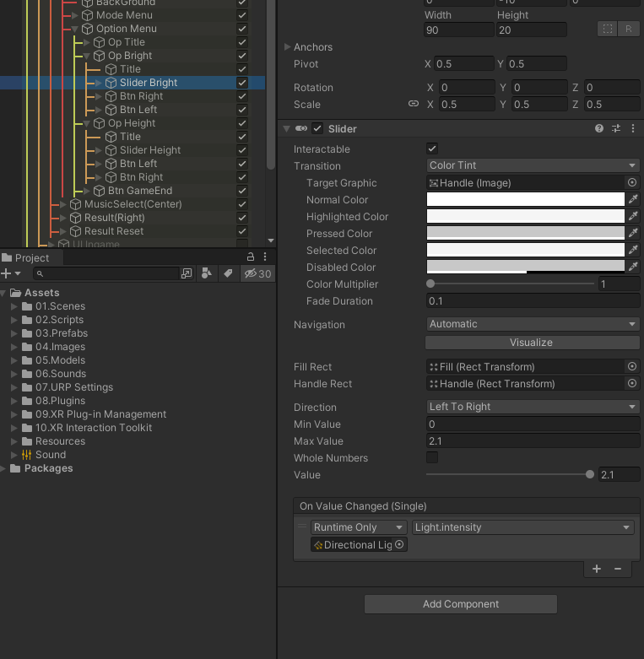The width and height of the screenshot is (644, 659).
Task: Switch to the Project tab
Action: click(x=31, y=257)
